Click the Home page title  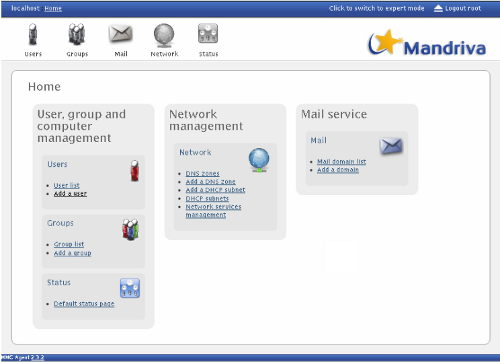click(44, 87)
